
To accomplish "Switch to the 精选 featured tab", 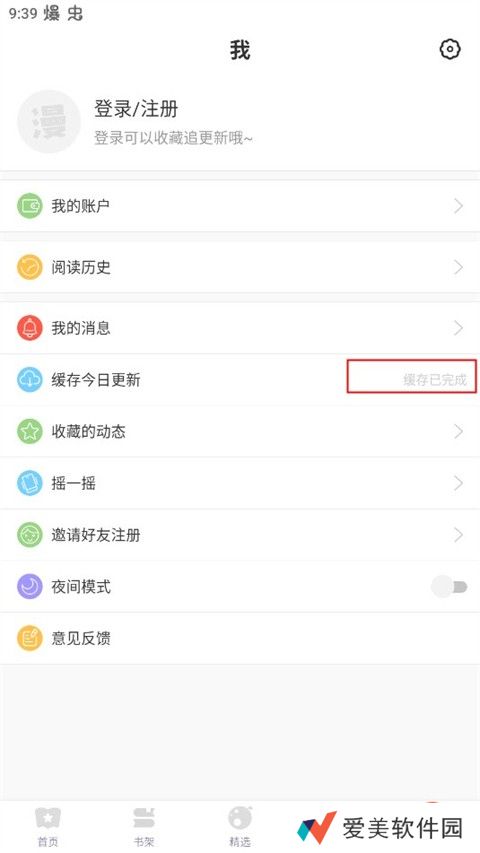I will pos(240,827).
